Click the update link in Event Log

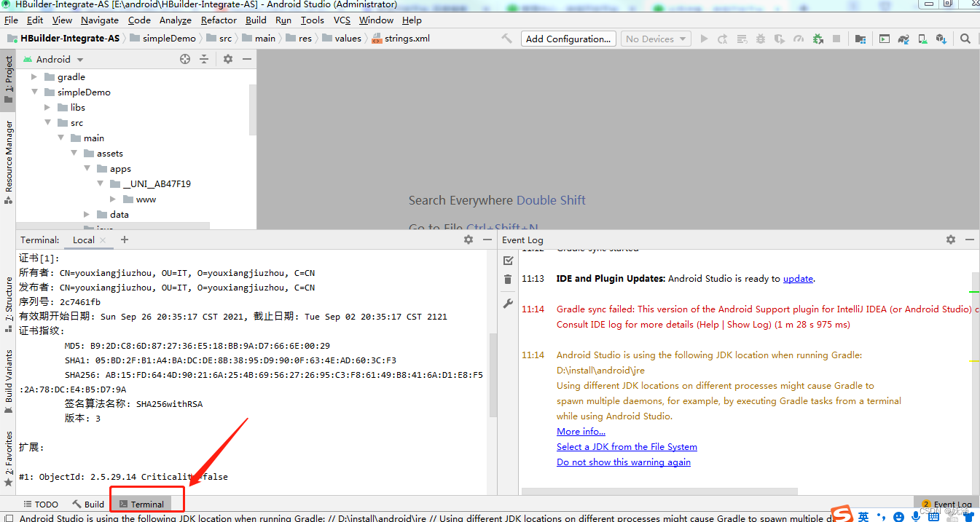tap(798, 279)
